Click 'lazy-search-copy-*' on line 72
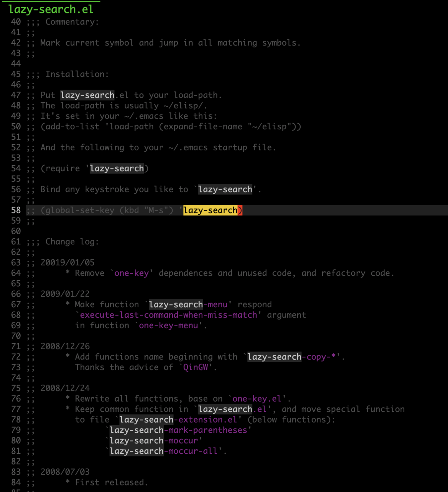The height and width of the screenshot is (492, 448). coord(292,357)
